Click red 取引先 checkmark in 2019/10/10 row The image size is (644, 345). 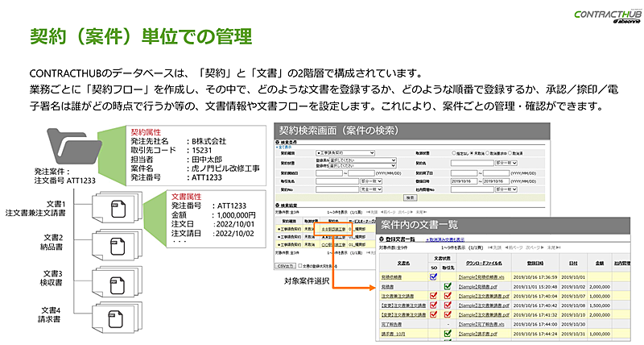coord(448,314)
